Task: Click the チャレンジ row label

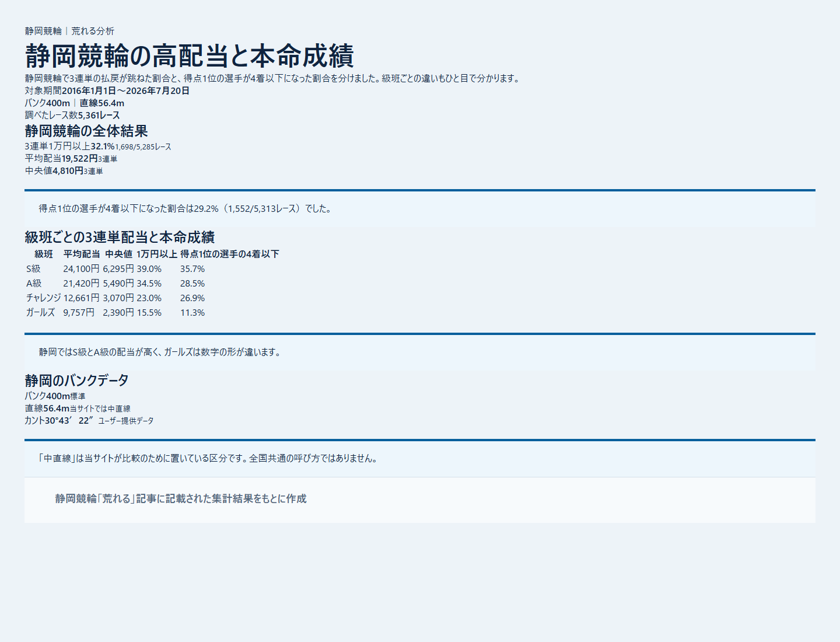Action: click(44, 298)
